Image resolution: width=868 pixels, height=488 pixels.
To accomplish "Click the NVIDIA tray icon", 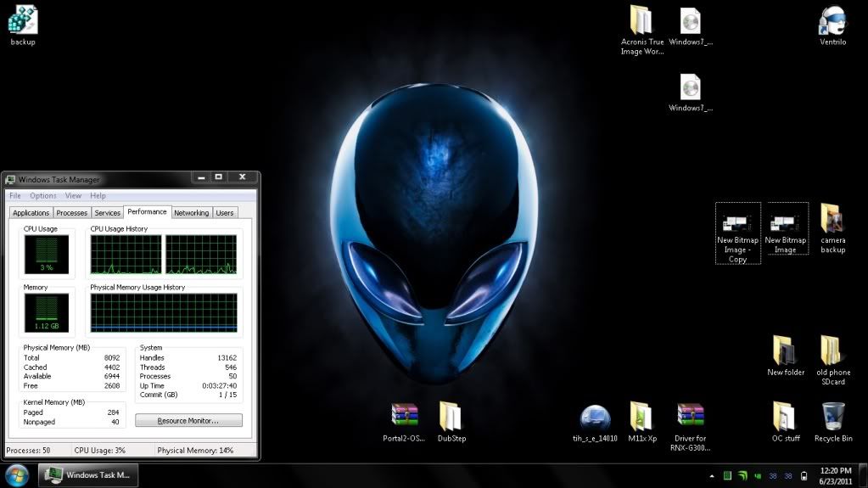I will click(742, 475).
